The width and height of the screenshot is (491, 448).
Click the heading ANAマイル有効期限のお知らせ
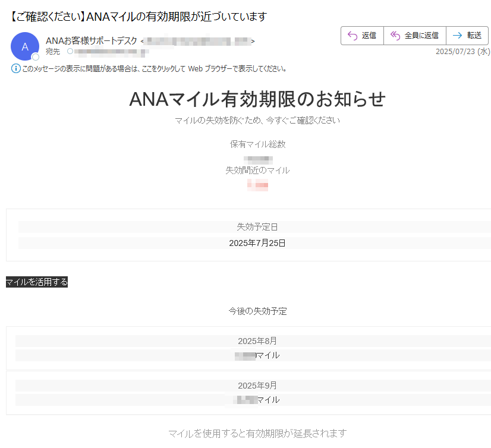pos(257,99)
